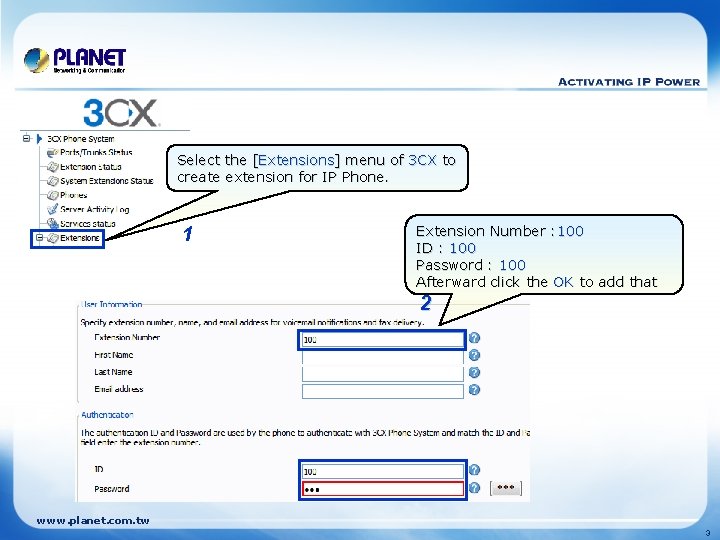The height and width of the screenshot is (540, 720).
Task: Open help icon beside ID field
Action: point(474,470)
